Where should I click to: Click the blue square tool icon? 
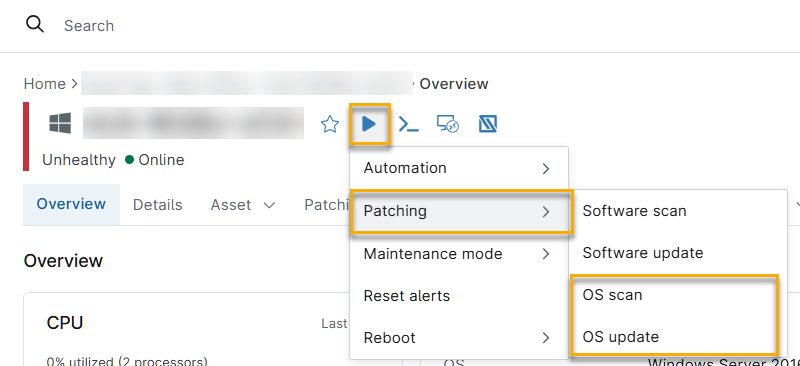coord(488,124)
